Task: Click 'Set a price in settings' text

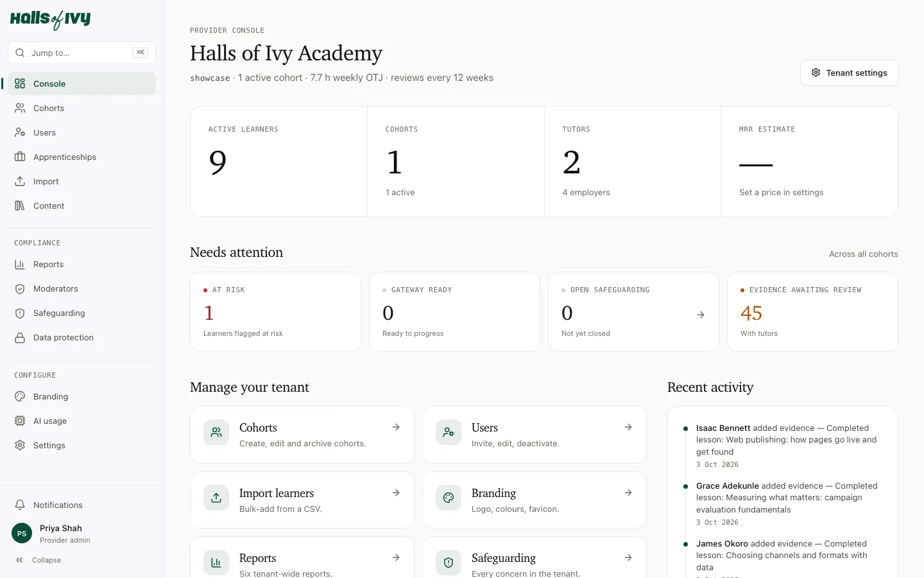Action: (781, 192)
